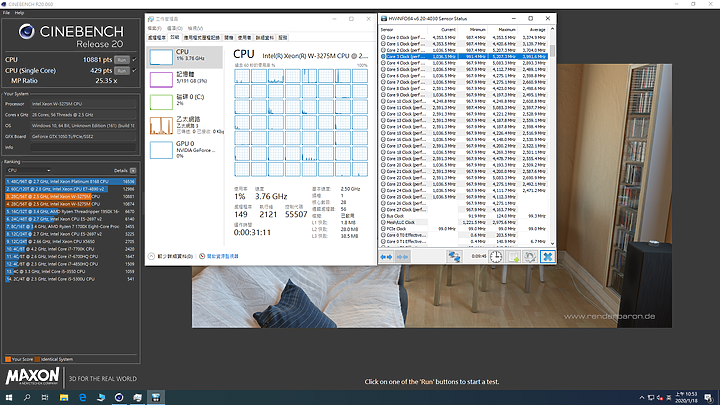Open the Cinebench Help menu
Image resolution: width=720 pixels, height=405 pixels.
(x=19, y=13)
